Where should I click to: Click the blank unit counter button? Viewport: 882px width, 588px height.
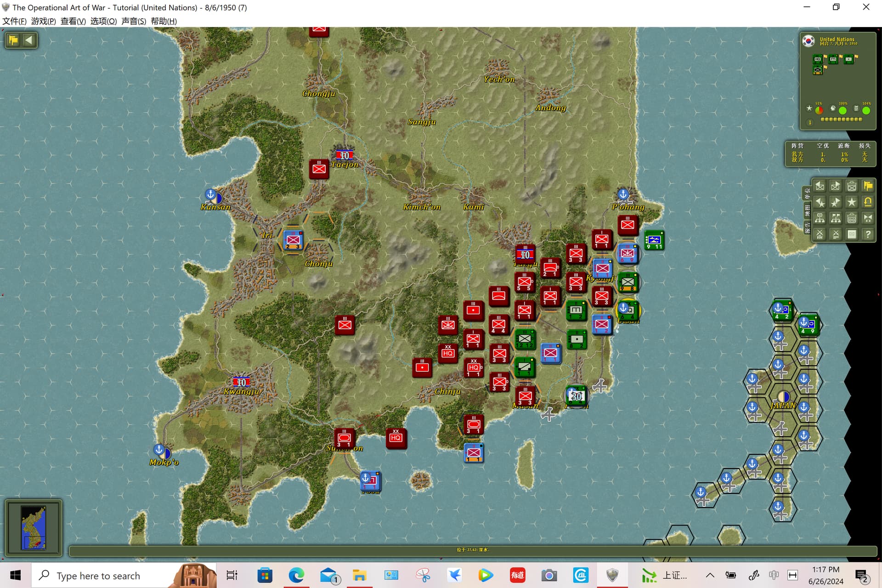click(x=852, y=234)
